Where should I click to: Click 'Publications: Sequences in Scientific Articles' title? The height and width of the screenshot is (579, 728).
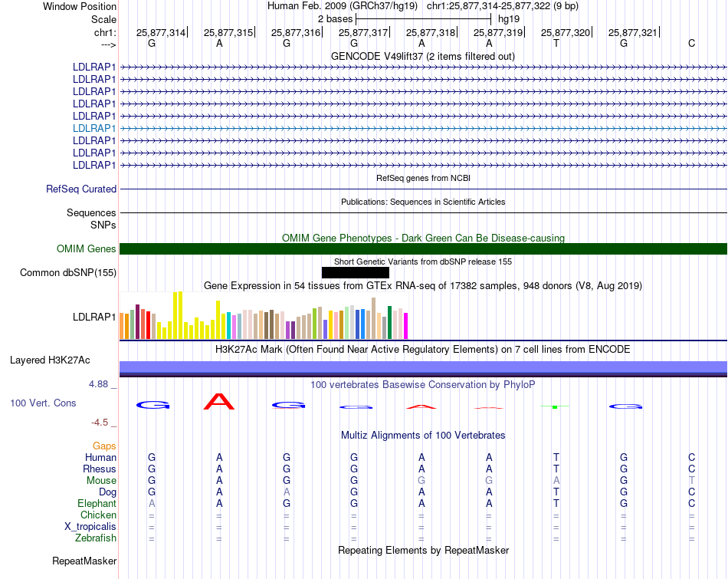423,202
